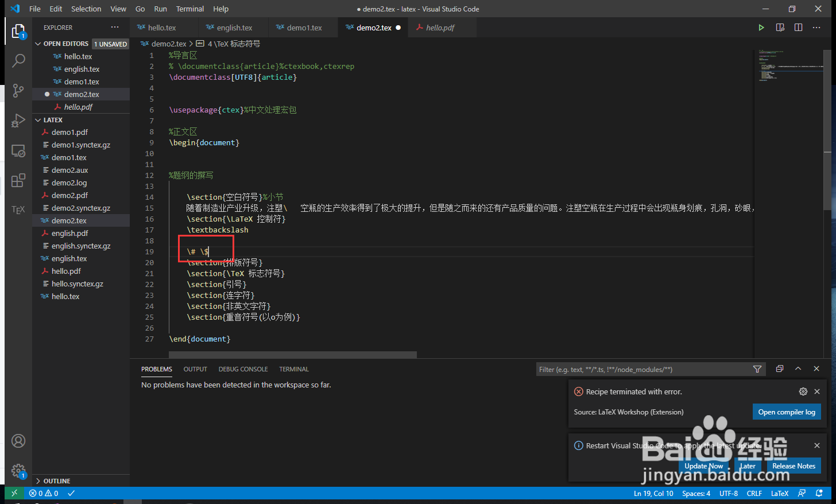Click LaTeX language mode in status bar

click(780, 493)
